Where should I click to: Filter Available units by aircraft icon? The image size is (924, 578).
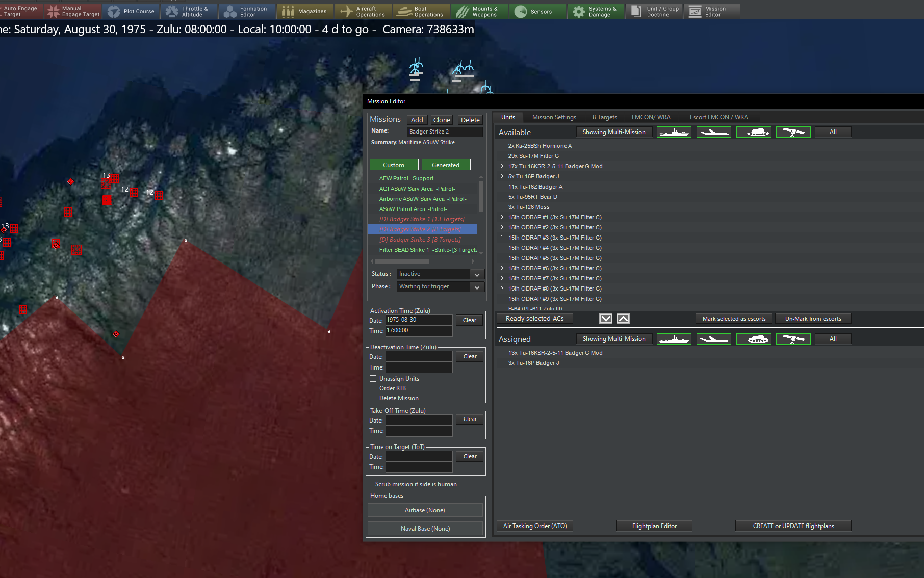713,132
